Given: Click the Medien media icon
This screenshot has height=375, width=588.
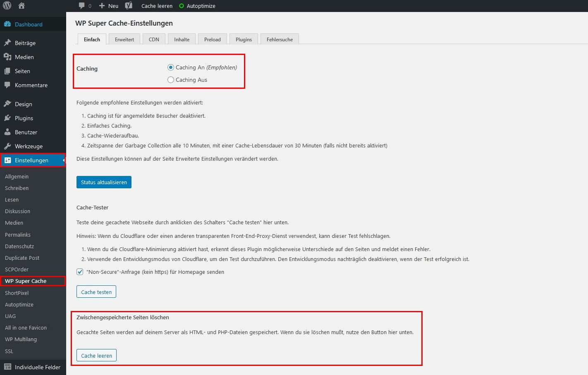Looking at the screenshot, I should (7, 57).
